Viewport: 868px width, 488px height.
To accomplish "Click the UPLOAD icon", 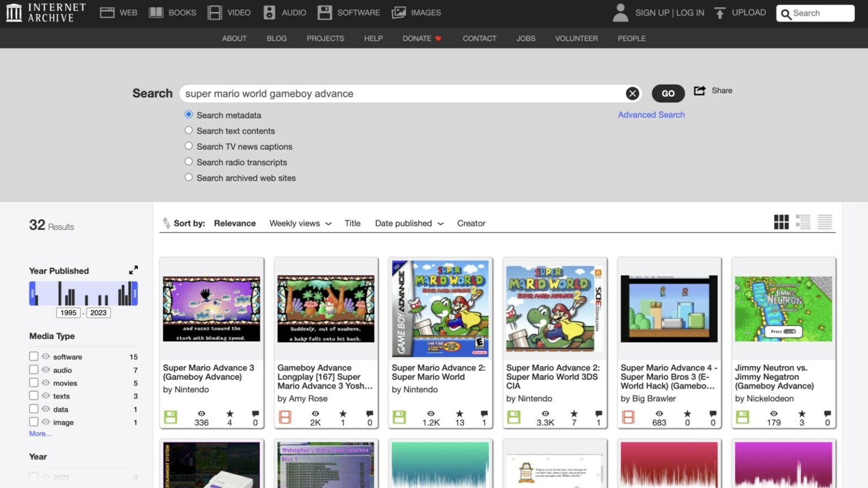I will tap(720, 12).
